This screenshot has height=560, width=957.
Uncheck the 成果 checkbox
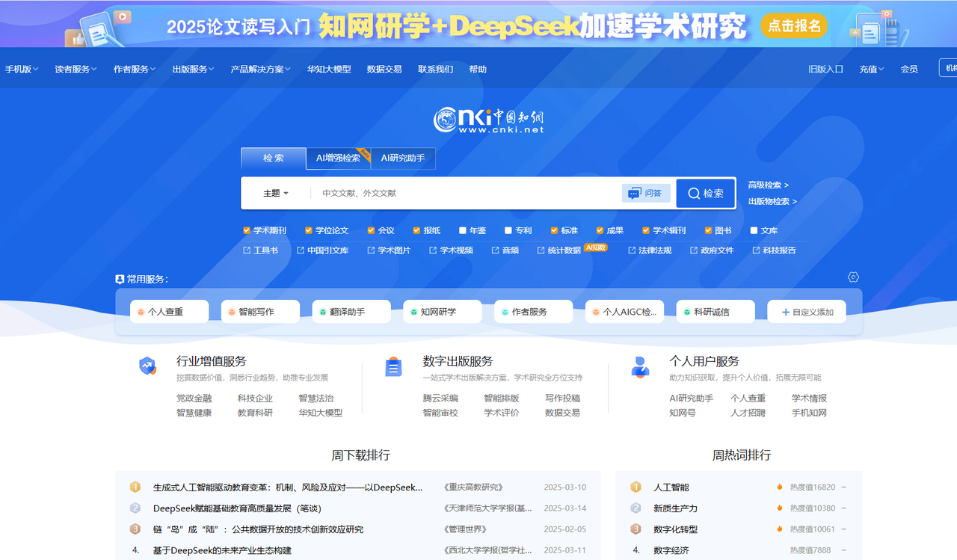pyautogui.click(x=600, y=230)
